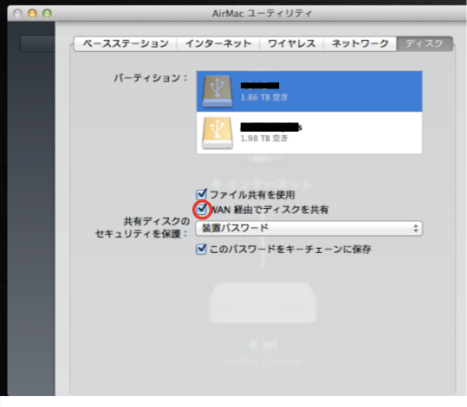The image size is (467, 407).
Task: Select the USB disk icon with 1.86 TB free
Action: point(217,91)
